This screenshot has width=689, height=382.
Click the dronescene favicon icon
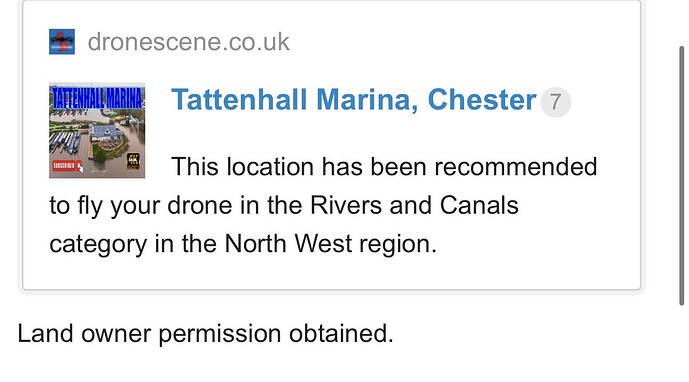coord(62,42)
